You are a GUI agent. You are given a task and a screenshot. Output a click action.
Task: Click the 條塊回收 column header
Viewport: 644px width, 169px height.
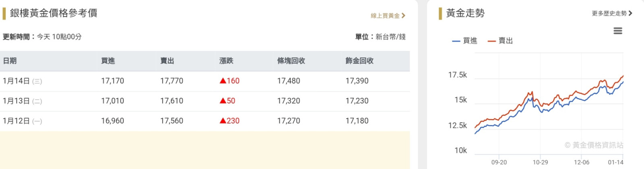click(x=291, y=61)
